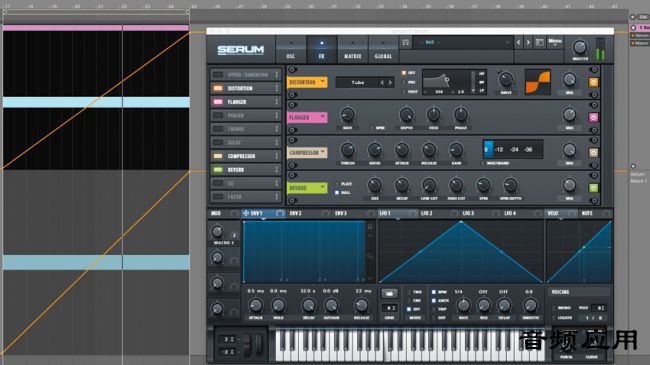The width and height of the screenshot is (650, 365).
Task: Click the Compressor reorder arrows in FX list
Action: (276, 156)
